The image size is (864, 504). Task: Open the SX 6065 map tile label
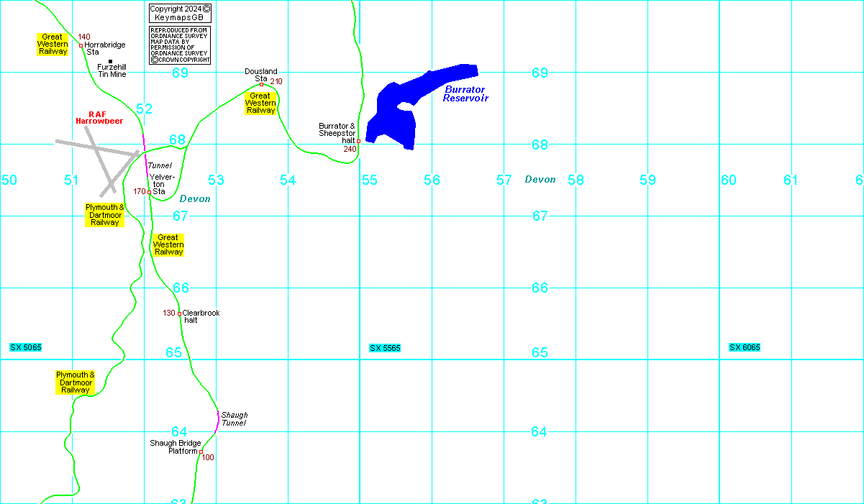point(745,347)
